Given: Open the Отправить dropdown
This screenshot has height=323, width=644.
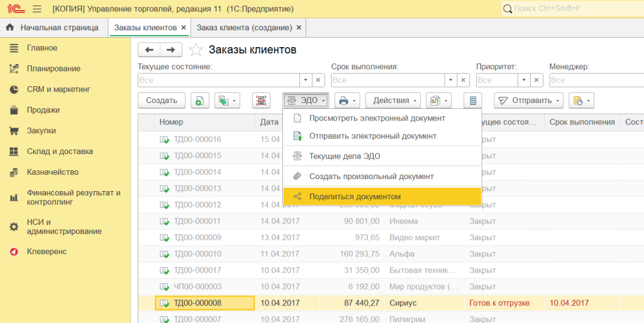Looking at the screenshot, I should pyautogui.click(x=528, y=101).
